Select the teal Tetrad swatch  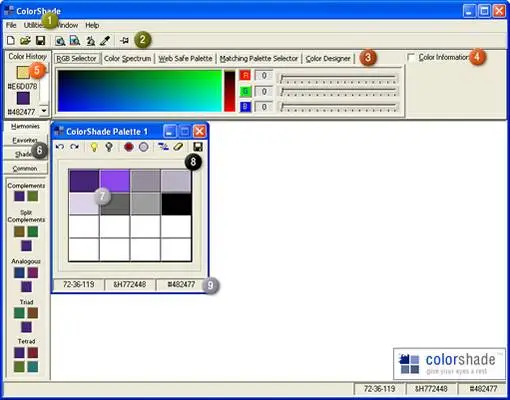[33, 367]
